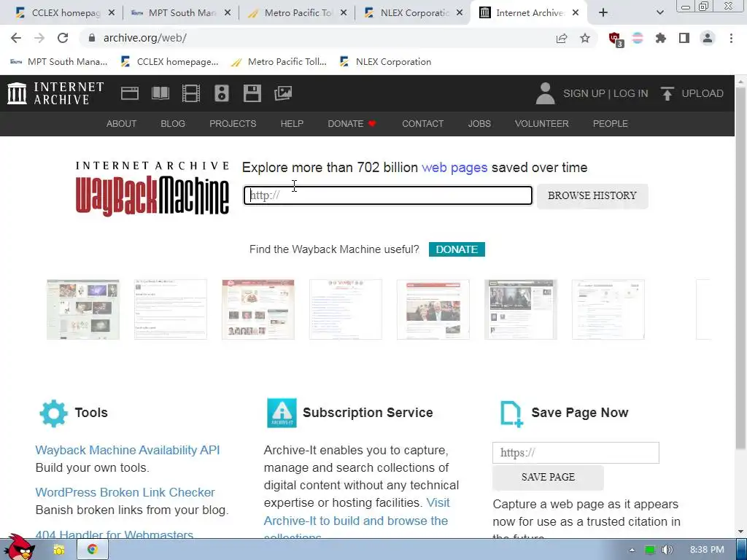Open the PEOPLE menu item
747x560 pixels.
pyautogui.click(x=611, y=124)
